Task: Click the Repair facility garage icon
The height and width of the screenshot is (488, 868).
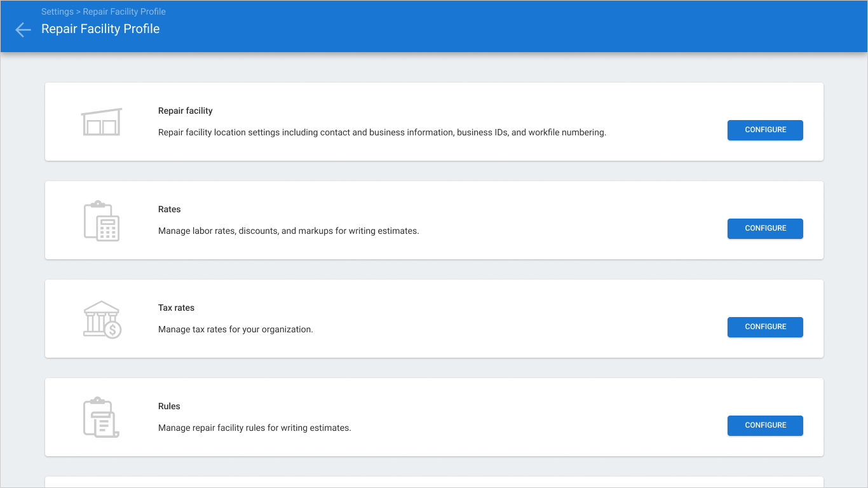Action: (x=102, y=121)
